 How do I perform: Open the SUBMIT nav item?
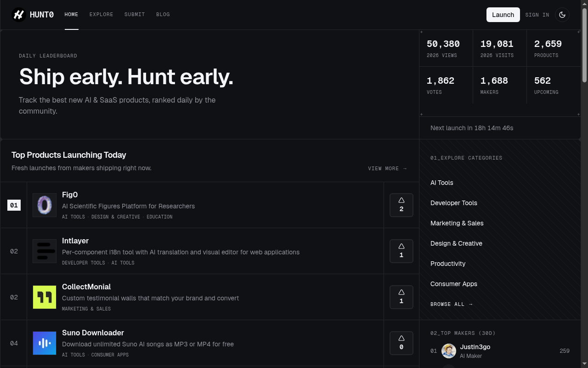coord(135,15)
